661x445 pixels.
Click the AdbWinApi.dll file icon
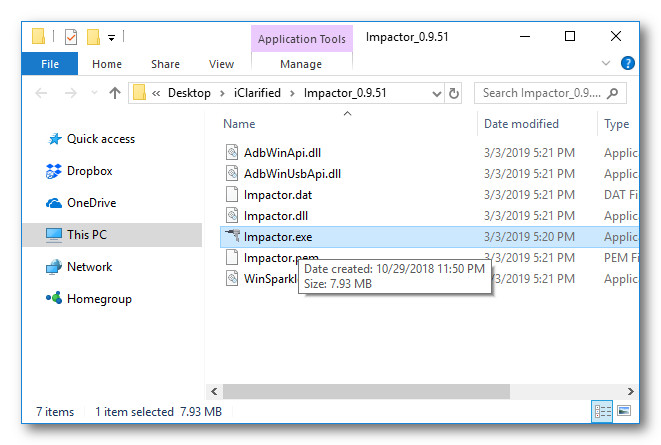232,153
